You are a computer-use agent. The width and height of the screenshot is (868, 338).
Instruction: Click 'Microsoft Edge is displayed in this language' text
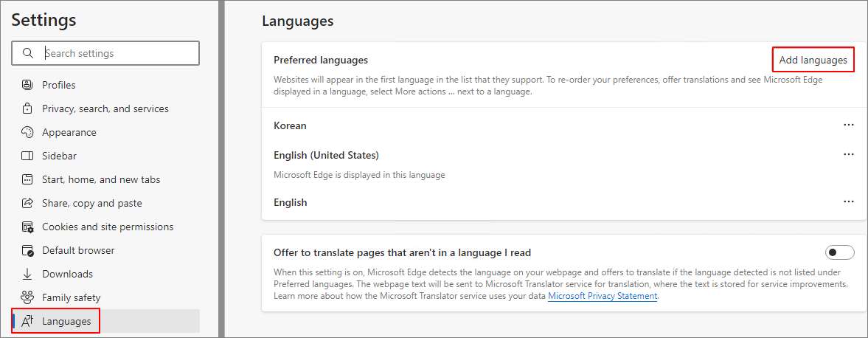[x=359, y=175]
